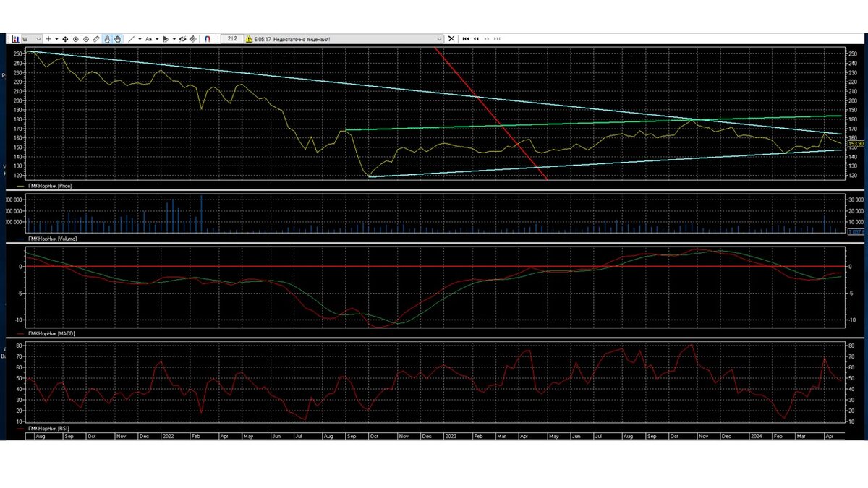Select the arrow marker drawing tool

pyautogui.click(x=166, y=39)
